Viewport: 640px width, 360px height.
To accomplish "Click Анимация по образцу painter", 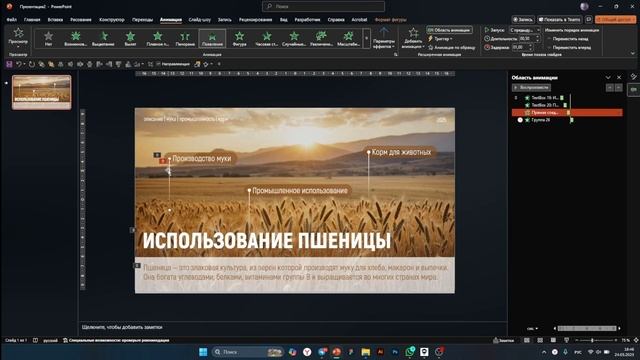I will tap(451, 47).
